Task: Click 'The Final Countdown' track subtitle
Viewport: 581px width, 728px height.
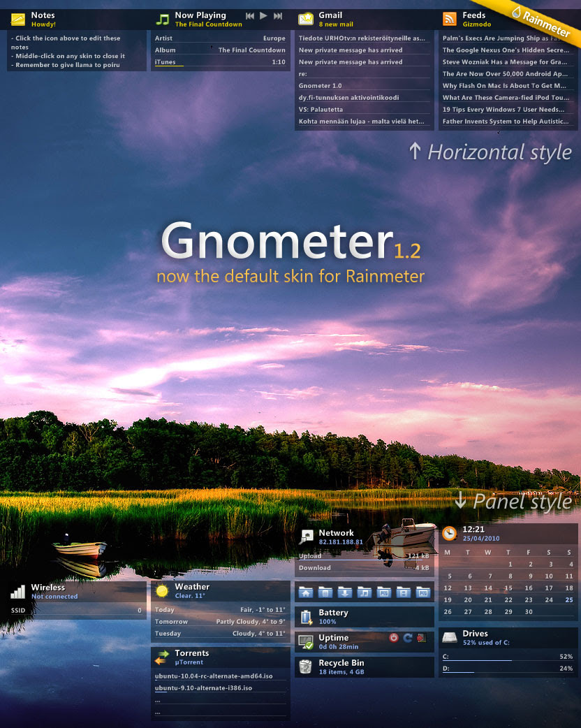Action: pyautogui.click(x=208, y=24)
